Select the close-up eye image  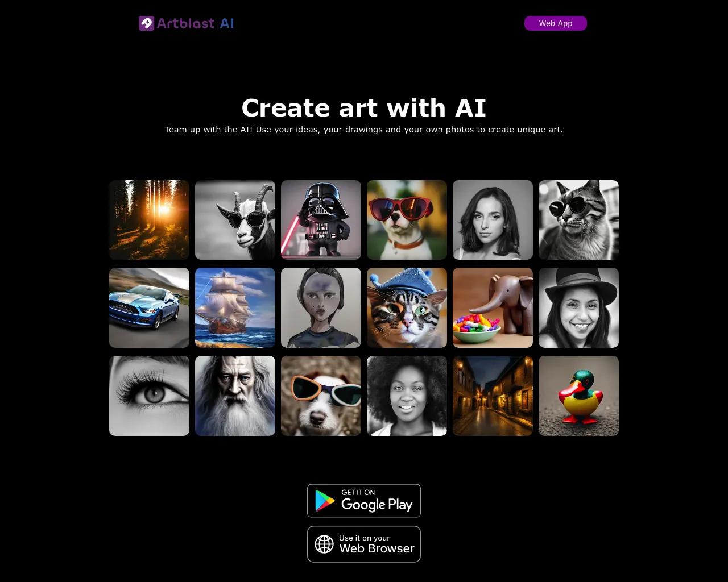(x=149, y=396)
